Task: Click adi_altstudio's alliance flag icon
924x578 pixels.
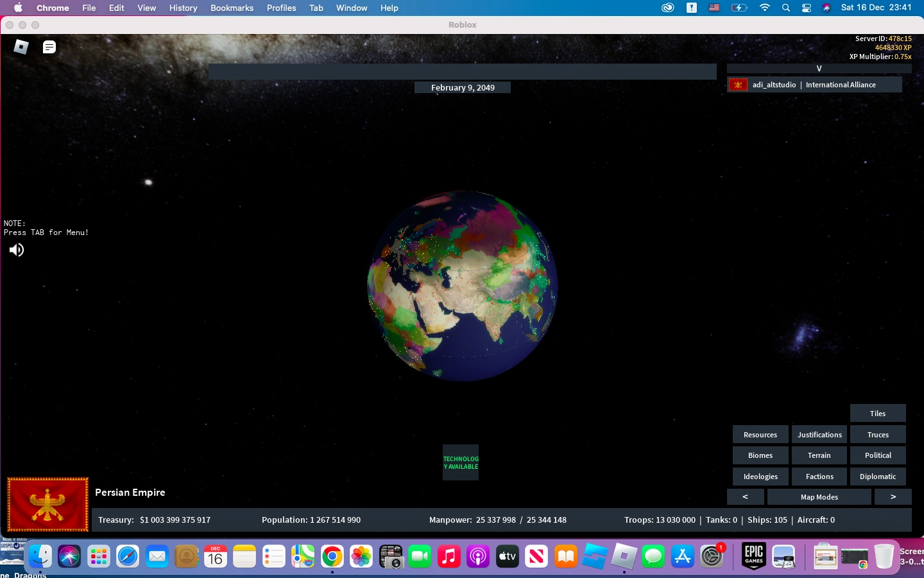Action: click(x=737, y=84)
